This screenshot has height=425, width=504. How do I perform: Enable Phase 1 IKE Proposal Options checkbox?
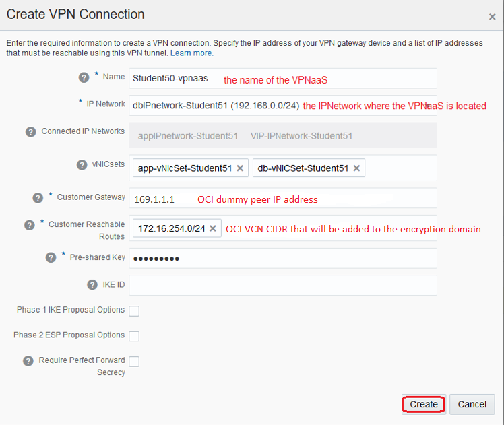coord(134,310)
